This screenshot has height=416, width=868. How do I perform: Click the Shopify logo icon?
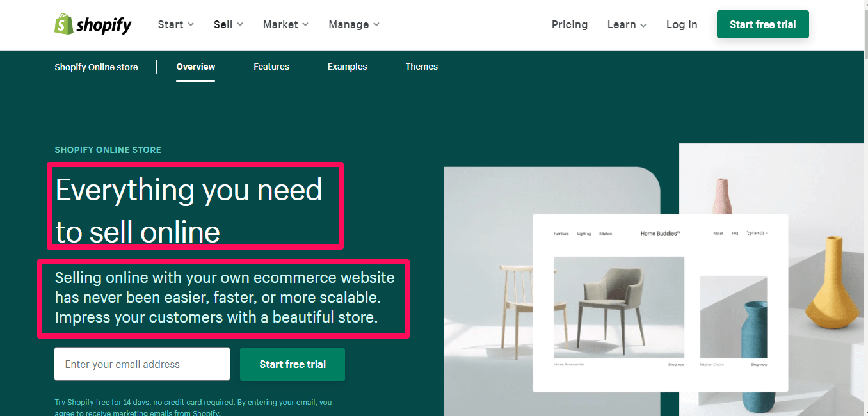coord(64,24)
